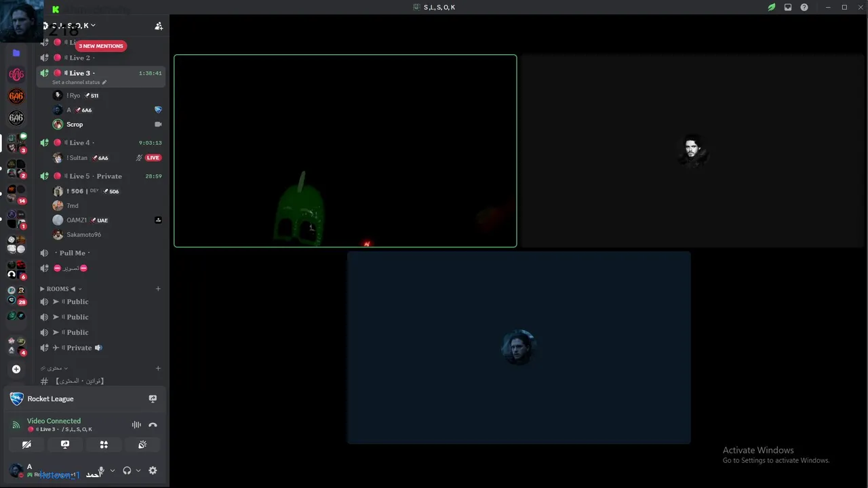The width and height of the screenshot is (868, 488).
Task: Open Video Connected connection details
Action: click(x=54, y=421)
